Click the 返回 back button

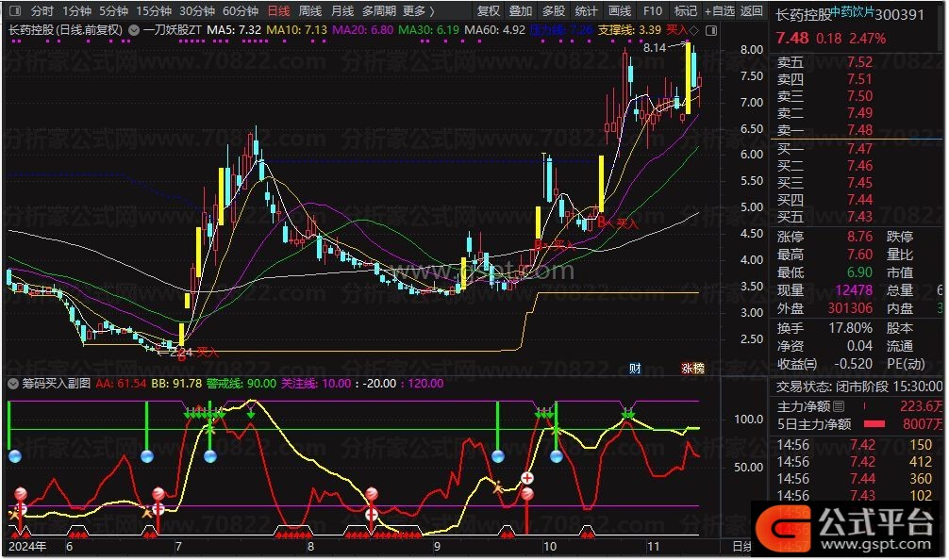pyautogui.click(x=751, y=11)
